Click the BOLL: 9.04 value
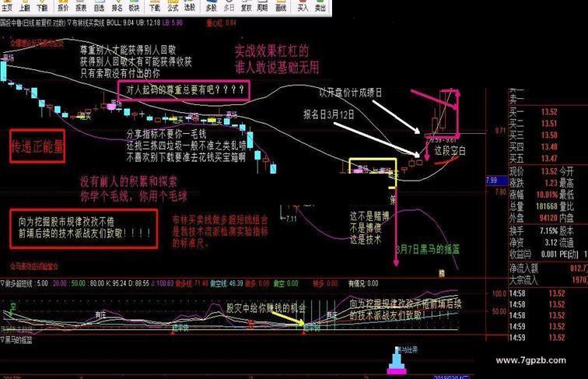 pyautogui.click(x=120, y=23)
